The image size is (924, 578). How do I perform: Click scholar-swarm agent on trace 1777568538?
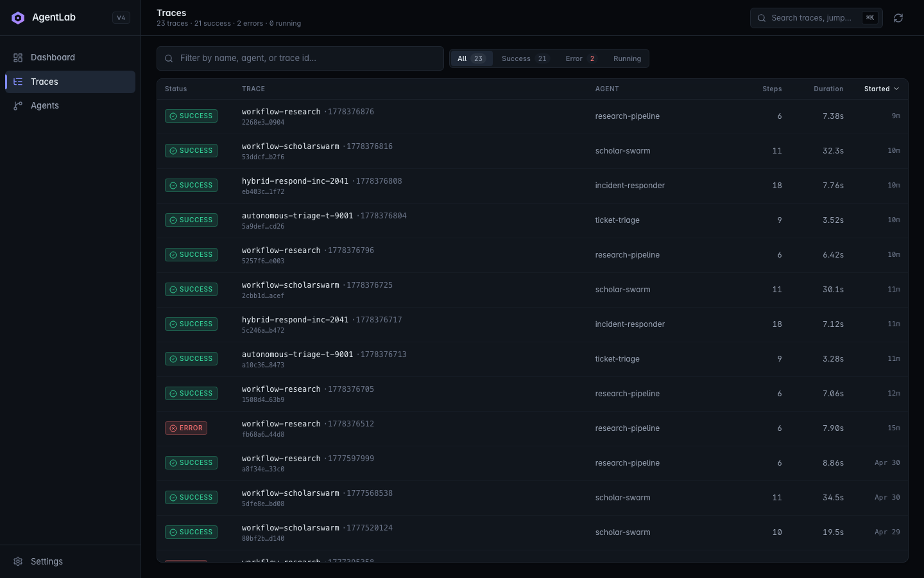tap(623, 498)
